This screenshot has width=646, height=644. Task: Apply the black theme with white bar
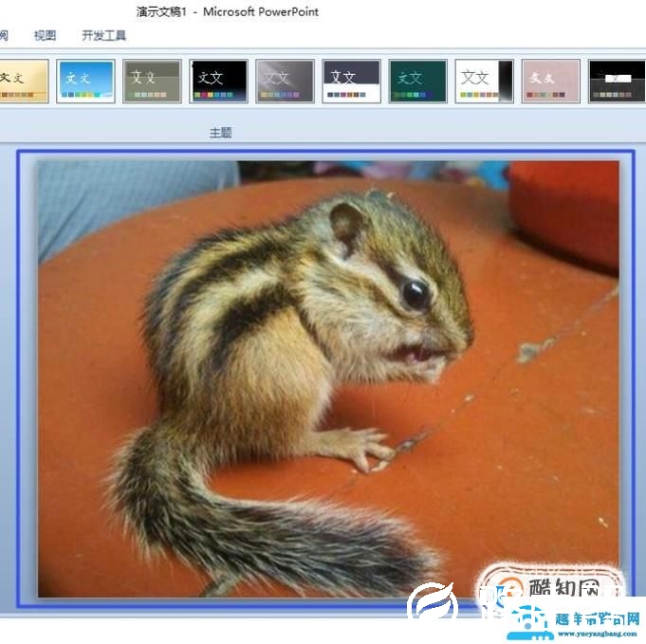617,81
